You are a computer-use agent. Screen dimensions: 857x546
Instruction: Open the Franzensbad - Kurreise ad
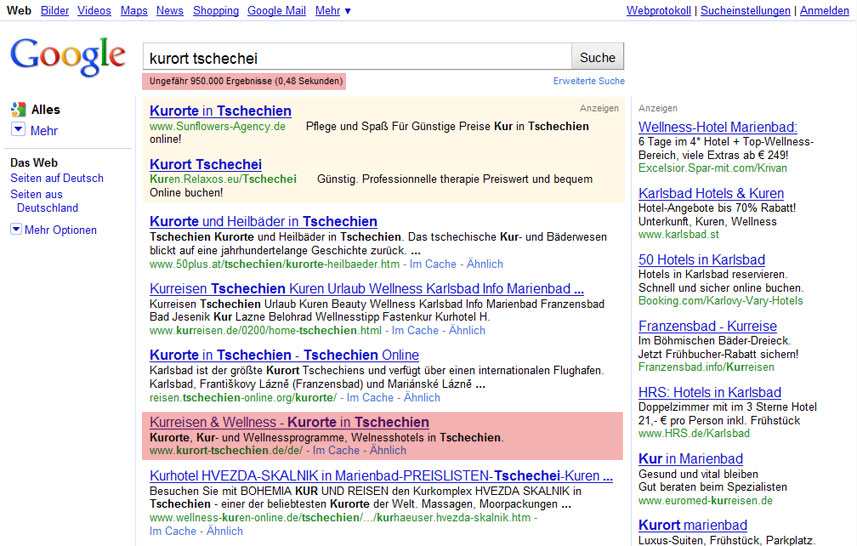[x=708, y=326]
